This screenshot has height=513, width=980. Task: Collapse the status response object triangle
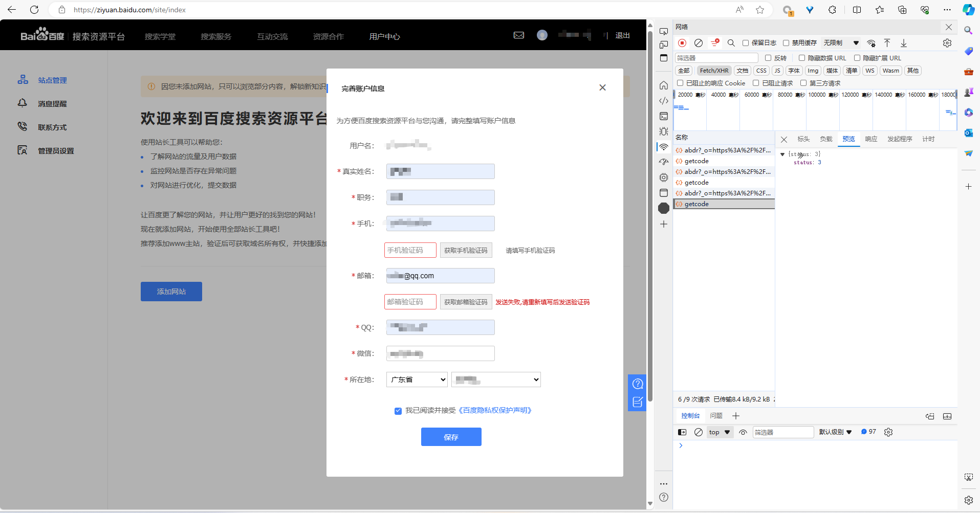point(782,154)
